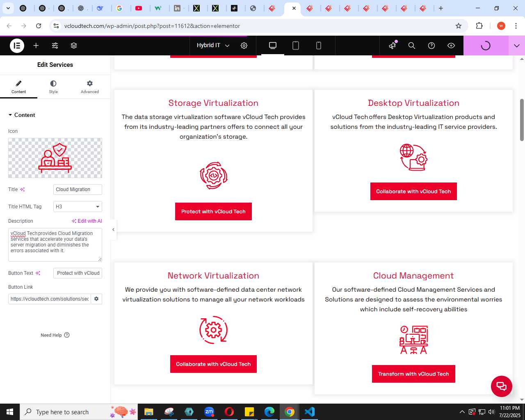
Task: Open Elementor Finder search icon
Action: (x=412, y=46)
